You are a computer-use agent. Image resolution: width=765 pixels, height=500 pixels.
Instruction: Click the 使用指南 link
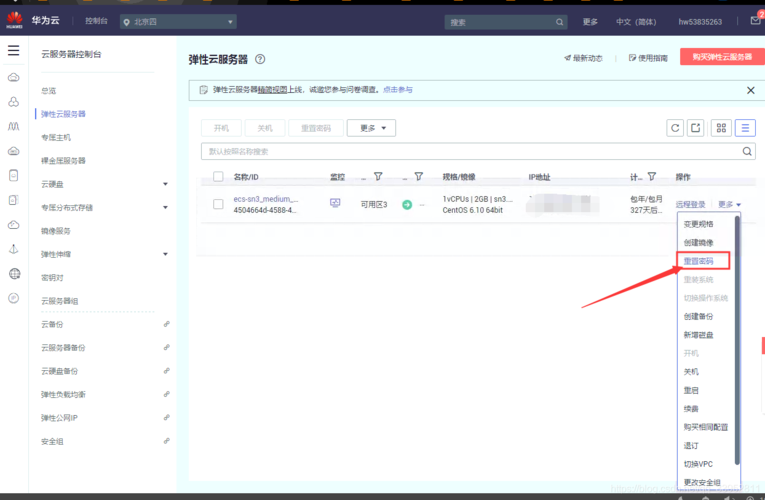point(648,58)
